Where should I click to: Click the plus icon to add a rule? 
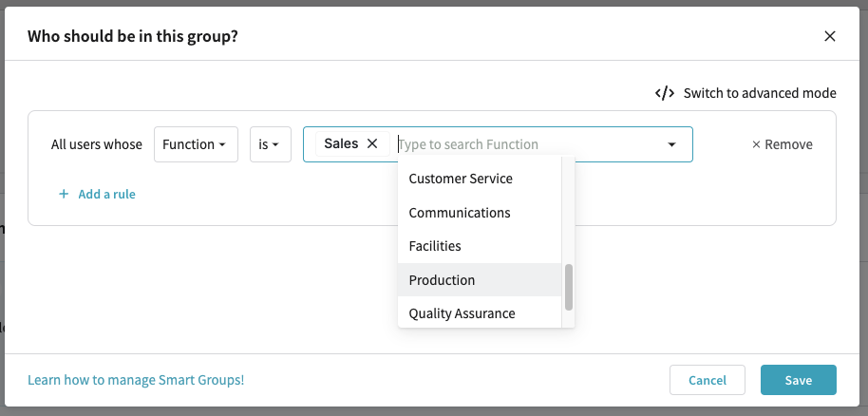click(64, 194)
